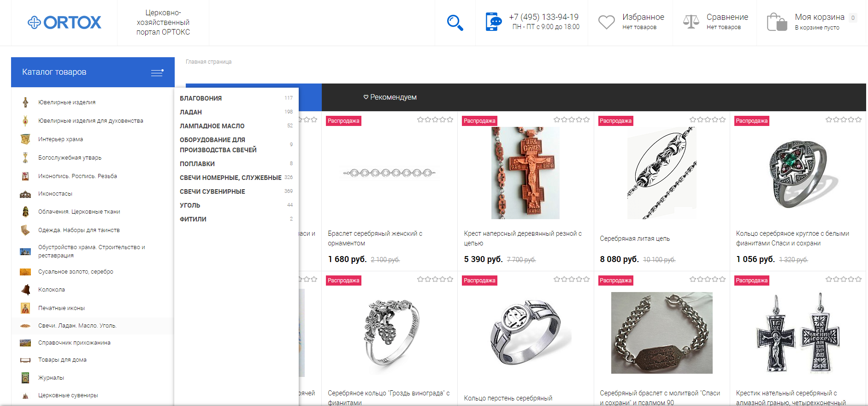Image resolution: width=868 pixels, height=406 pixels.
Task: Open favorites heart icon
Action: (607, 22)
